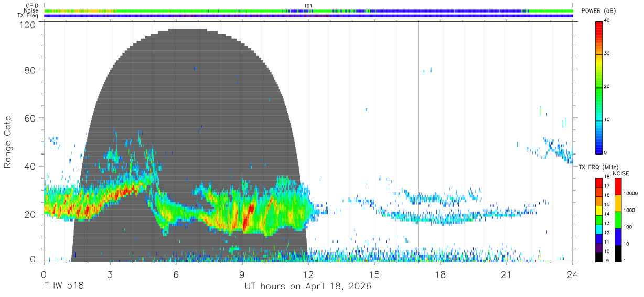Viewport: 644px width, 297px height.
Task: Click the 15 tick on UT hours axis
Action: (374, 274)
